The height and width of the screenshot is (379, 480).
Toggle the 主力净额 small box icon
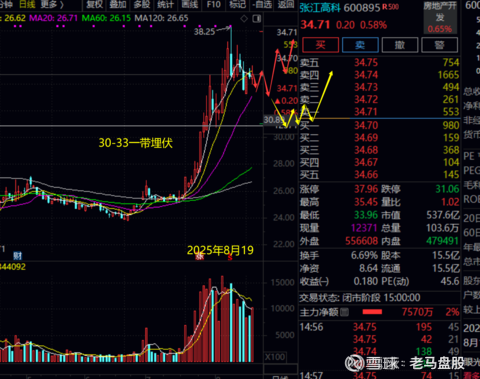345,312
